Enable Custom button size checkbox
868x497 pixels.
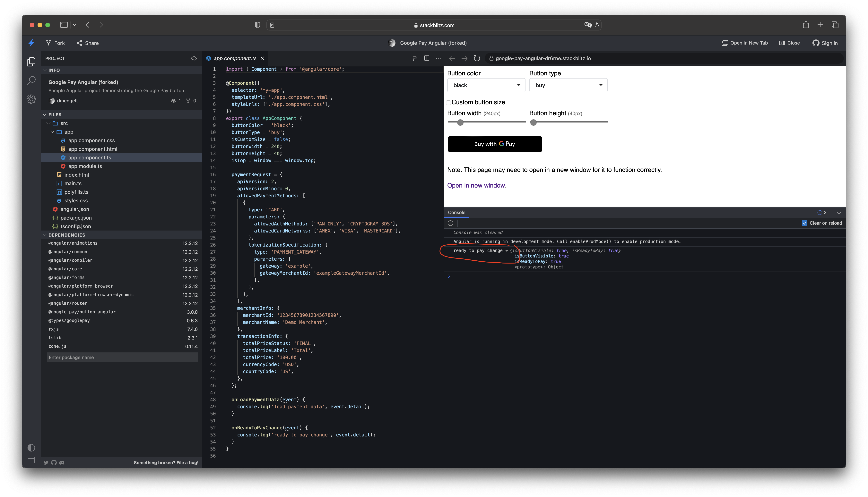coord(448,102)
